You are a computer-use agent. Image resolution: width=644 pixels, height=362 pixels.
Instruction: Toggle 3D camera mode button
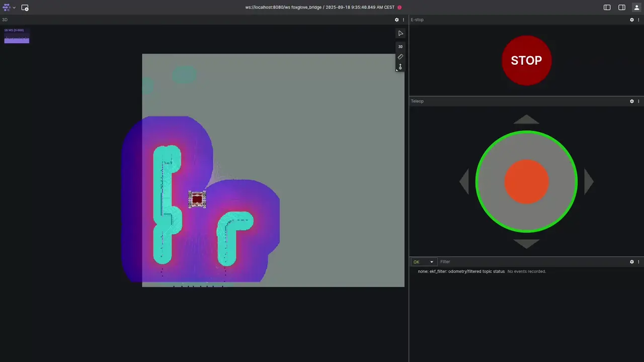pyautogui.click(x=400, y=47)
